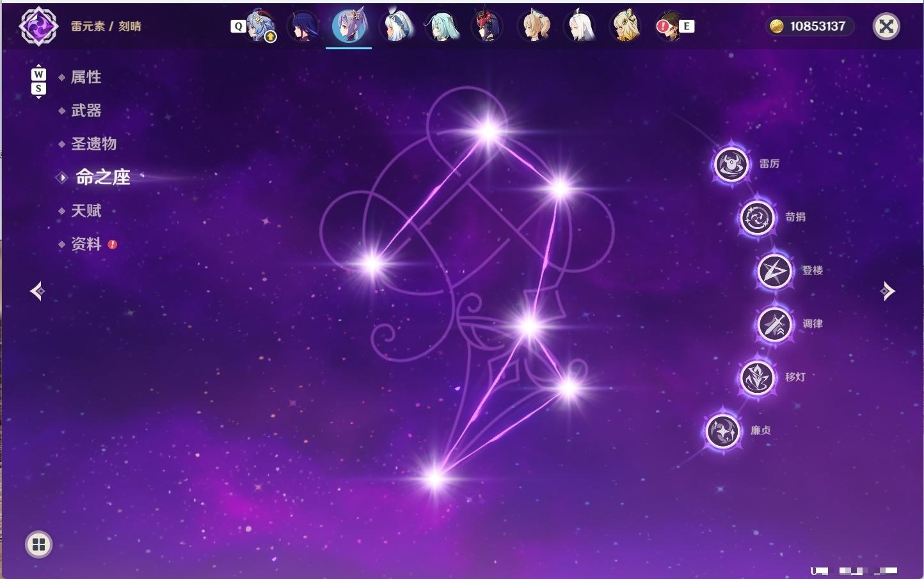Select the teal-haired character avatar

(442, 26)
